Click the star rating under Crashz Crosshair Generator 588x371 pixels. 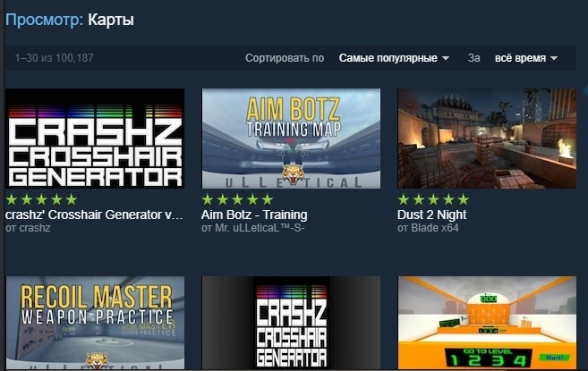[x=42, y=199]
